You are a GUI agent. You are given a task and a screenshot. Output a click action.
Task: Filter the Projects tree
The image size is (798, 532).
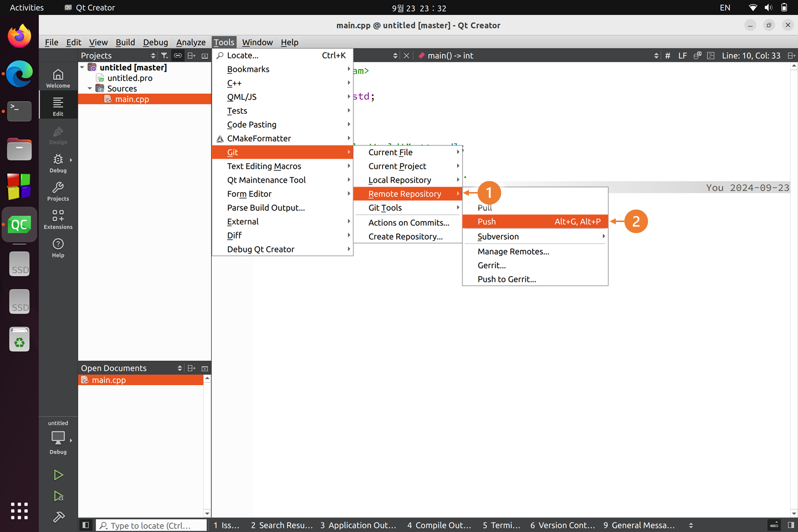click(x=165, y=56)
